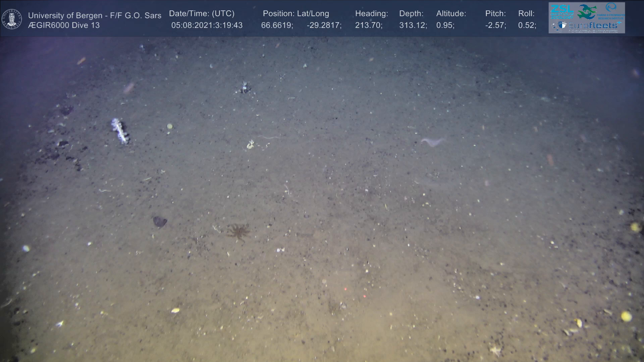Click the Position Lat/Long header label
This screenshot has width=644, height=362.
tap(296, 14)
